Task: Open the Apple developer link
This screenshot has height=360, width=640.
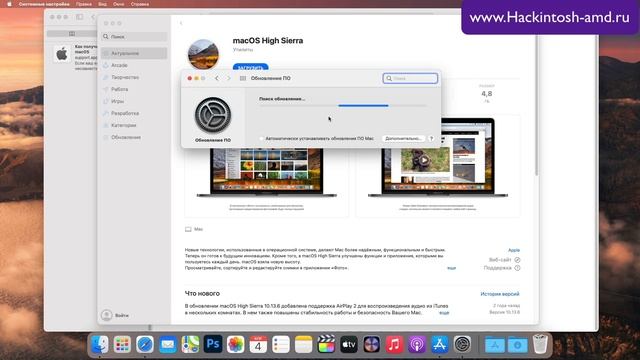Action: [x=514, y=250]
